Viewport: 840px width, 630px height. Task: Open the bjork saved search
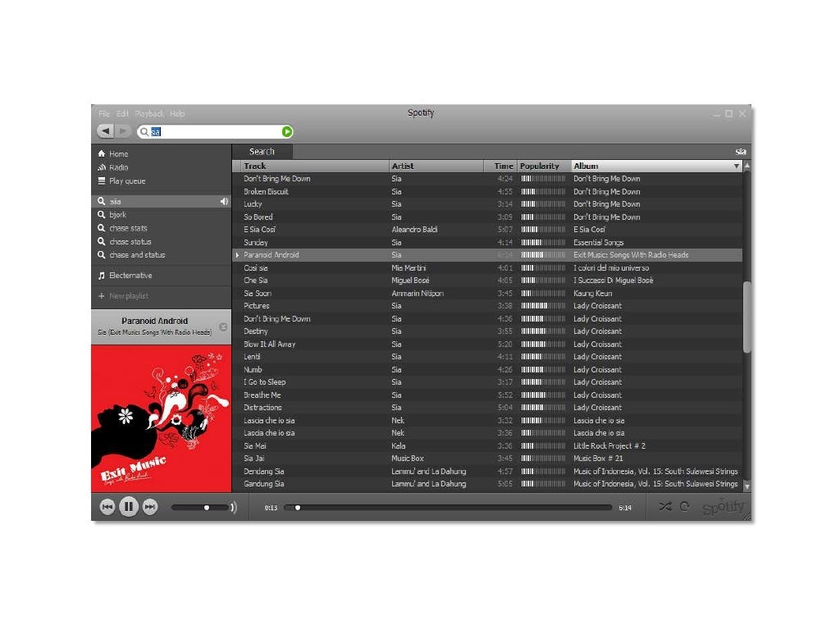tap(117, 215)
